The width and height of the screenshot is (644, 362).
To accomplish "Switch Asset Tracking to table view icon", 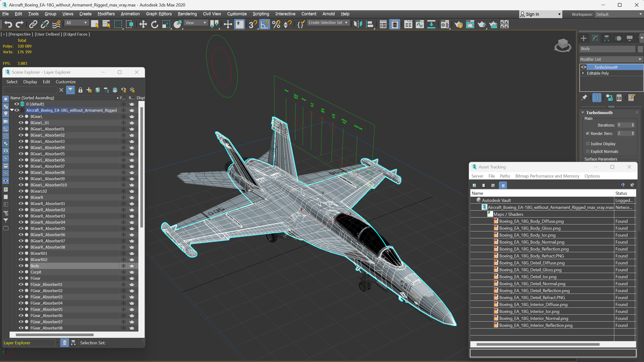I will pos(503,185).
